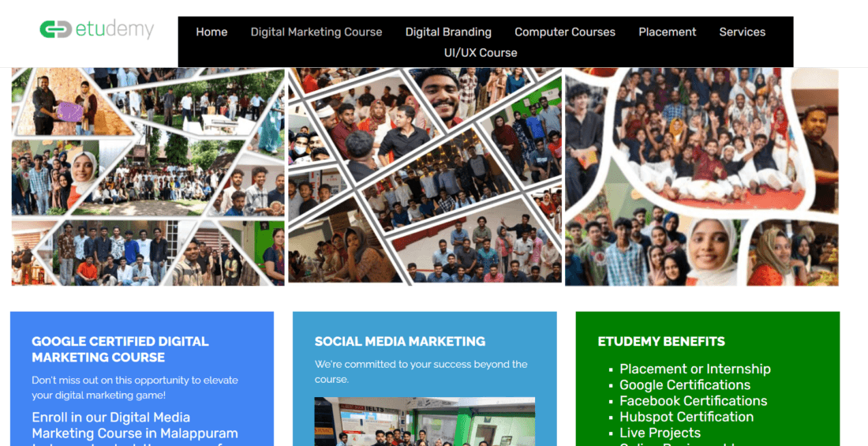868x446 pixels.
Task: Click the etudemy logo
Action: point(97,29)
